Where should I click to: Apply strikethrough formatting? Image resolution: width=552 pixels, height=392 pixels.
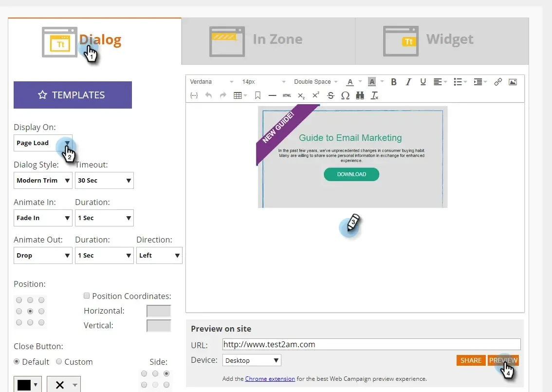331,95
